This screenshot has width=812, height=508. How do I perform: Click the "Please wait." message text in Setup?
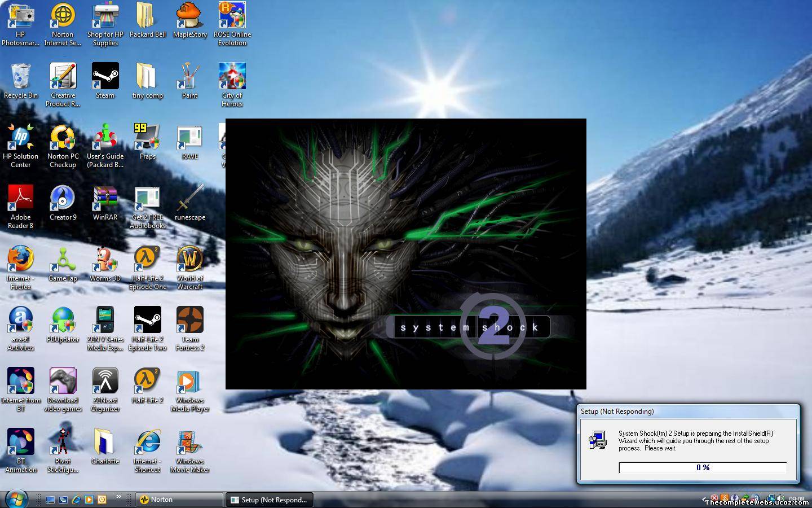click(x=660, y=448)
